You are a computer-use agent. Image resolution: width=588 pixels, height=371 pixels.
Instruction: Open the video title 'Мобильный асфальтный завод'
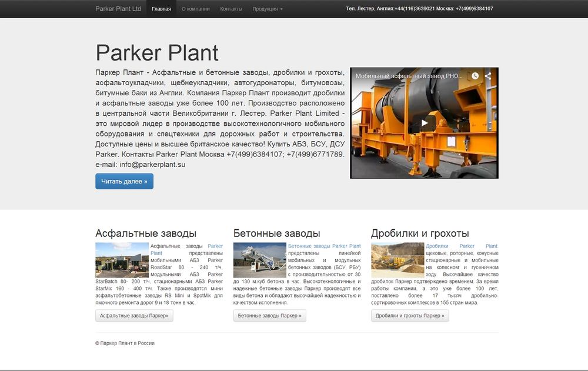pos(409,76)
